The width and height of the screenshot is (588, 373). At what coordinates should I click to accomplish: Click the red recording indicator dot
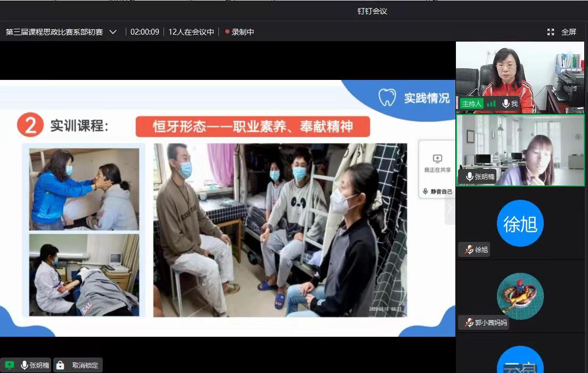pos(227,31)
